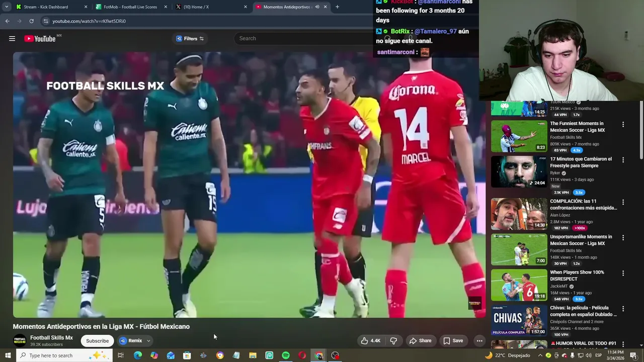644x362 pixels.
Task: Mute the Momentos Antideportivos tab audio icon
Action: 317,7
